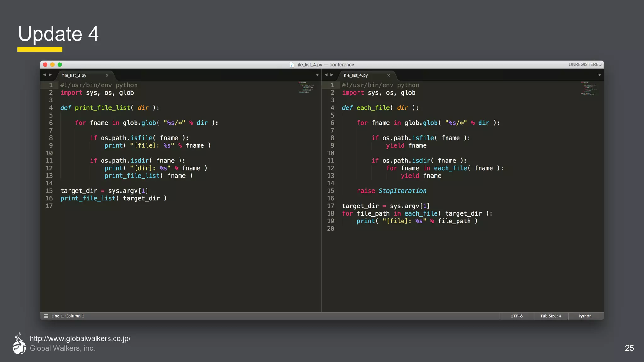Open the left pane's tab list dropdown
This screenshot has width=644, height=362.
[317, 75]
